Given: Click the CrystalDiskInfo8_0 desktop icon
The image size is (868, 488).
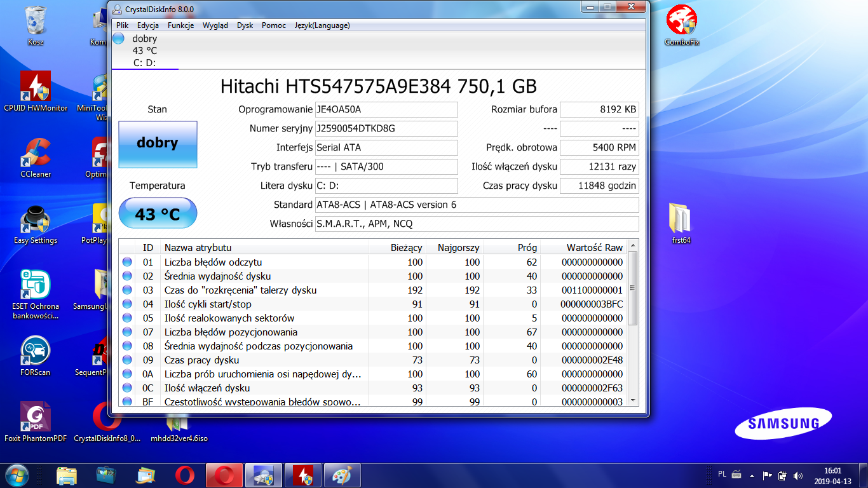Looking at the screenshot, I should tap(107, 422).
